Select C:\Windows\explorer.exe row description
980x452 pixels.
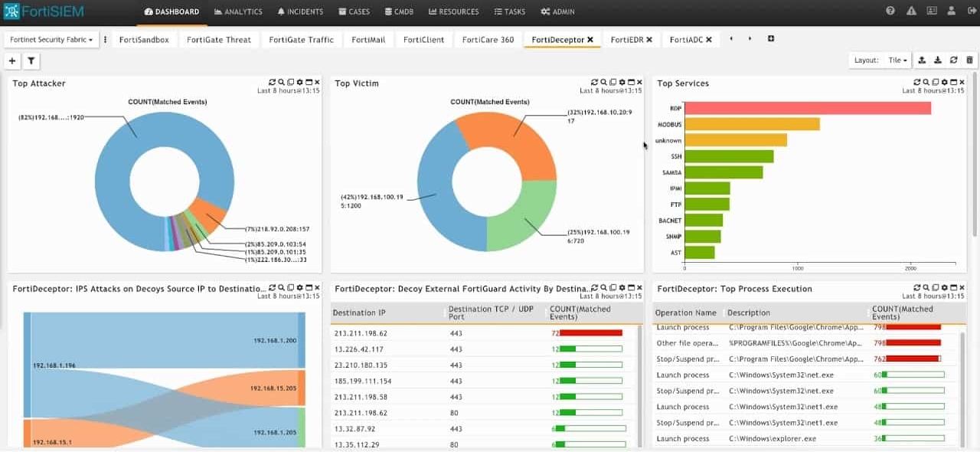pyautogui.click(x=772, y=439)
